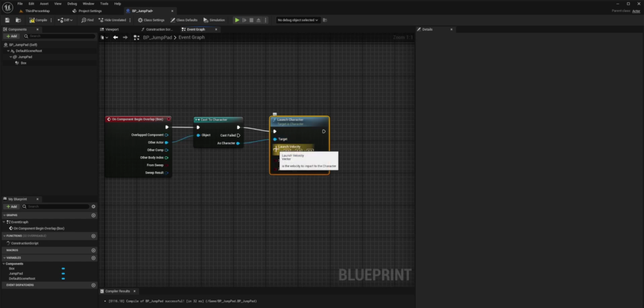Click the As Character output pin
644x308 pixels.
pyautogui.click(x=238, y=143)
